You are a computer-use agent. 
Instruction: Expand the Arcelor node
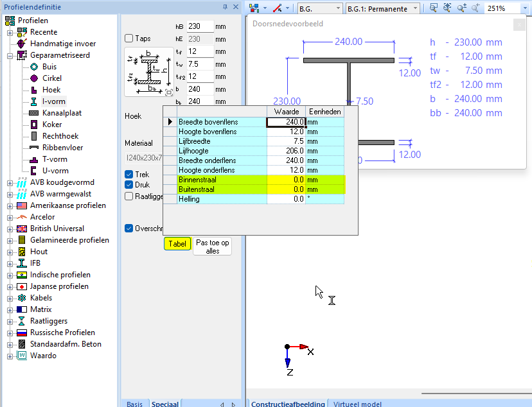pos(10,218)
